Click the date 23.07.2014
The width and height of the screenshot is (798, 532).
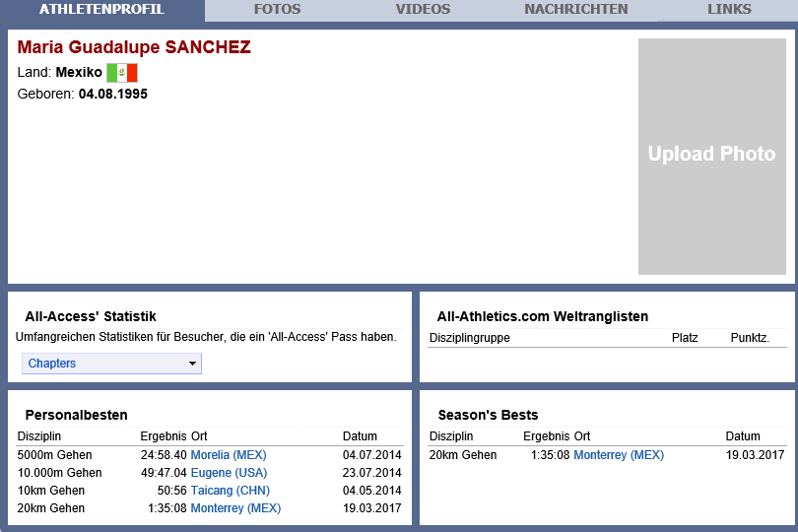pos(372,473)
